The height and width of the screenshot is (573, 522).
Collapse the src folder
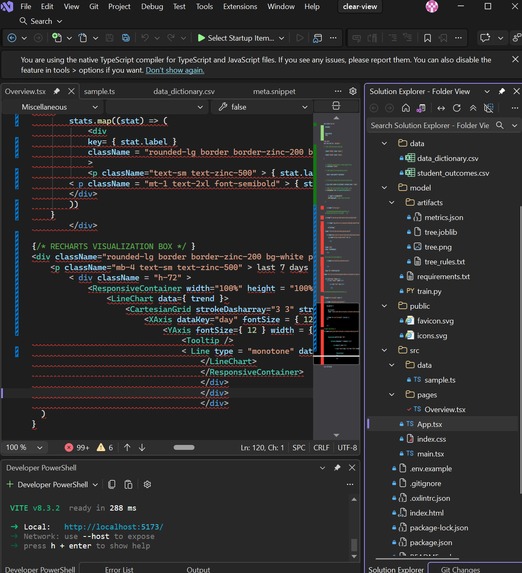[x=384, y=350]
